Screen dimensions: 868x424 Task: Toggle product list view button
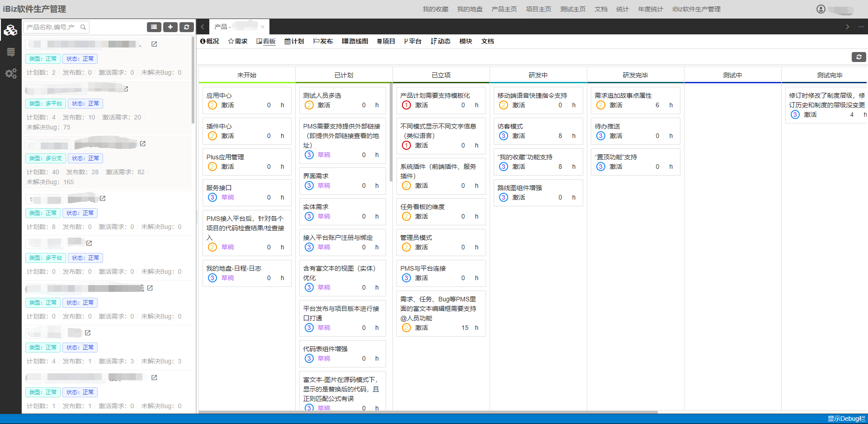coord(154,27)
